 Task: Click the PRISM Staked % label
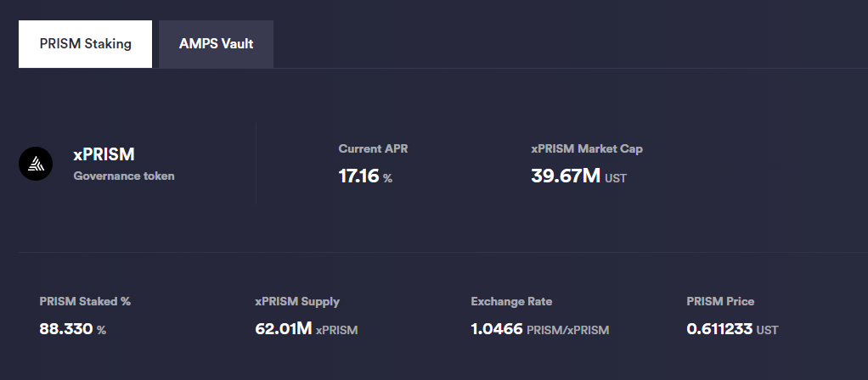(x=85, y=301)
